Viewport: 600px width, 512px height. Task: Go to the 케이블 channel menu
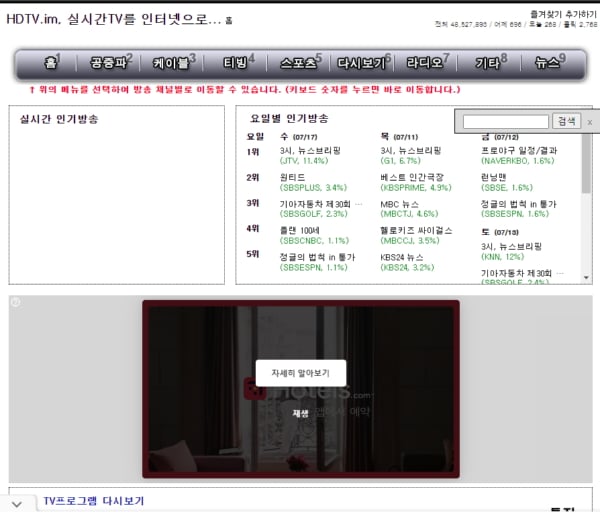[x=172, y=63]
